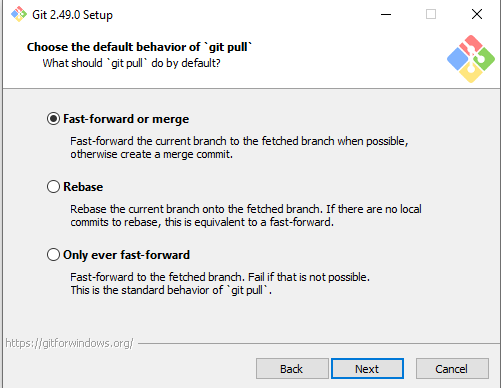The height and width of the screenshot is (388, 501).
Task: Proceed with the Next button
Action: [x=367, y=369]
